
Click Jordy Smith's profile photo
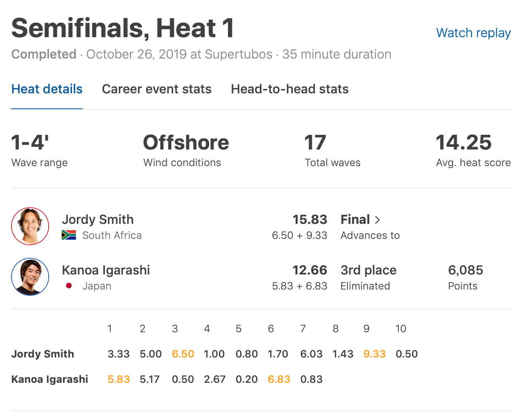(30, 226)
